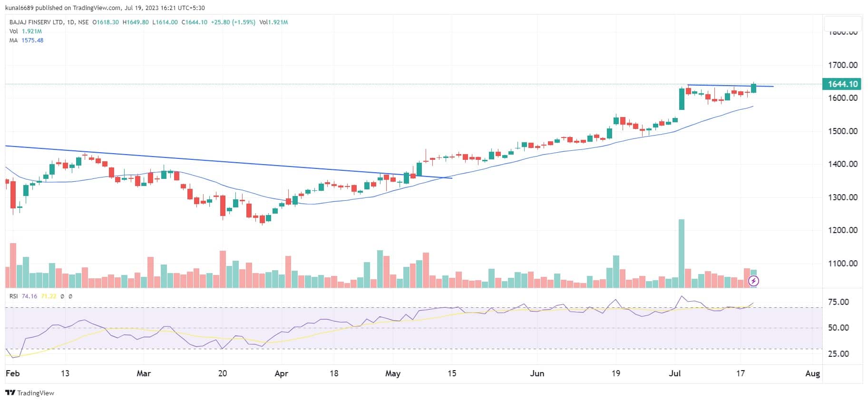Click the Jul label on time axis
The width and height of the screenshot is (868, 402).
click(674, 373)
